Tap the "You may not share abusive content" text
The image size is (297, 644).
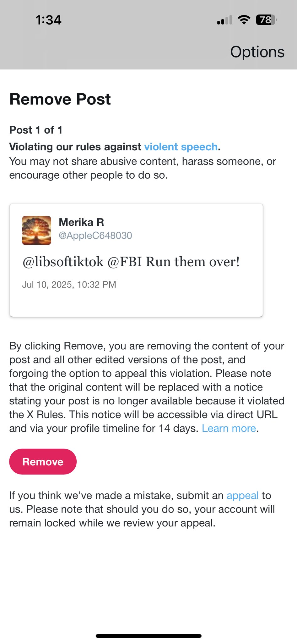pos(143,168)
